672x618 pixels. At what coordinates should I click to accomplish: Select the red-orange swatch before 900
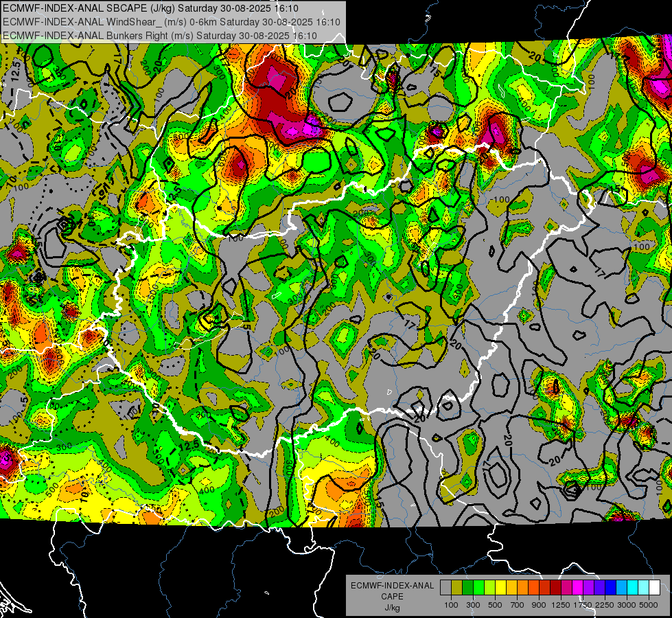[533, 587]
